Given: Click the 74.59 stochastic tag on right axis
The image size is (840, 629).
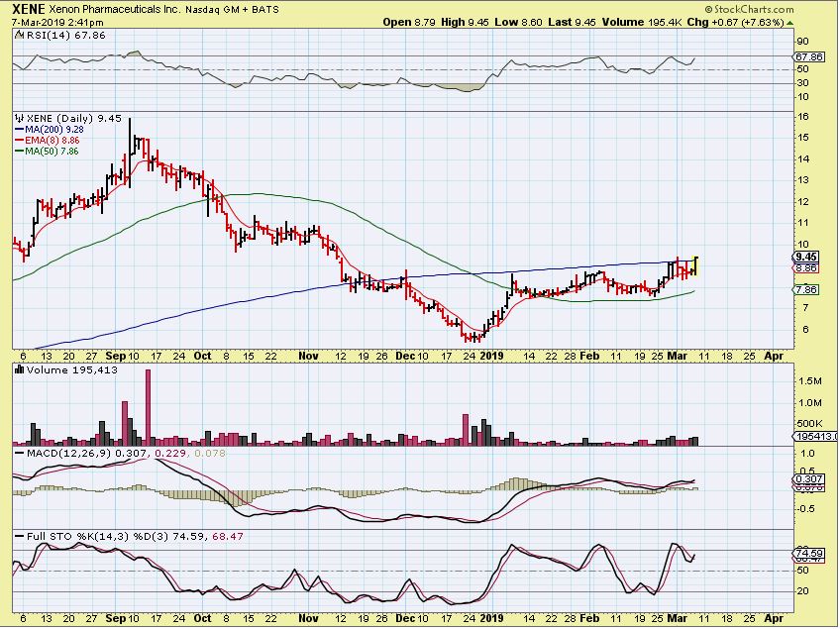Looking at the screenshot, I should pos(809,554).
